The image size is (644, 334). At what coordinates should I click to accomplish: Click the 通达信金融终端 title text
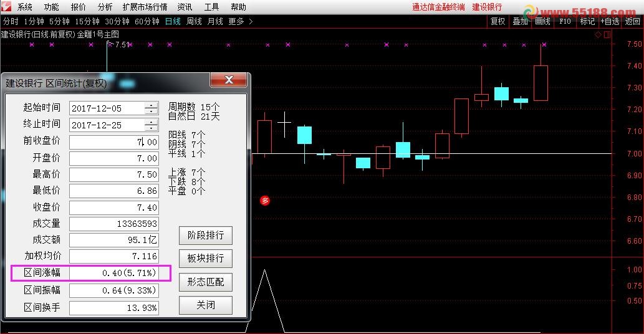[x=438, y=7]
